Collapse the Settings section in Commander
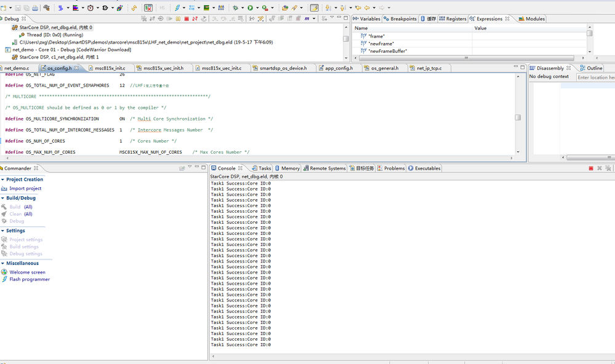This screenshot has width=615, height=364. point(2,231)
